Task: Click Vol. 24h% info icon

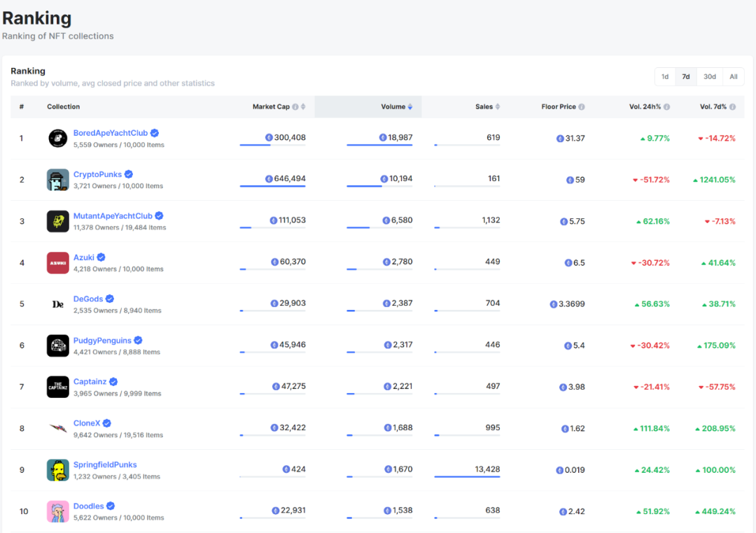Action: tap(666, 107)
